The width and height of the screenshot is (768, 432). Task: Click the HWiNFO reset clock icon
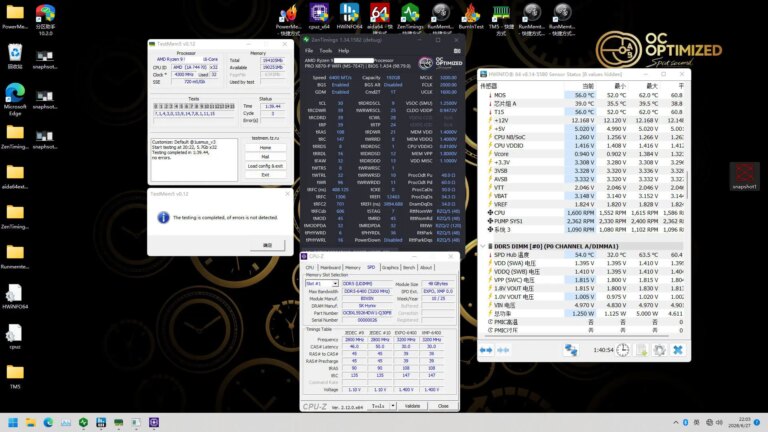(x=622, y=350)
